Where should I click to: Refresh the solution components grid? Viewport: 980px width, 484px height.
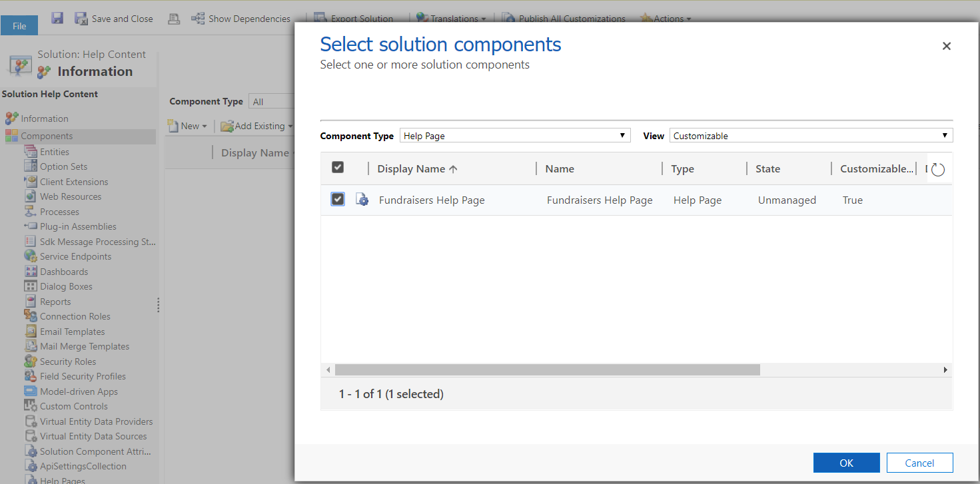[937, 169]
